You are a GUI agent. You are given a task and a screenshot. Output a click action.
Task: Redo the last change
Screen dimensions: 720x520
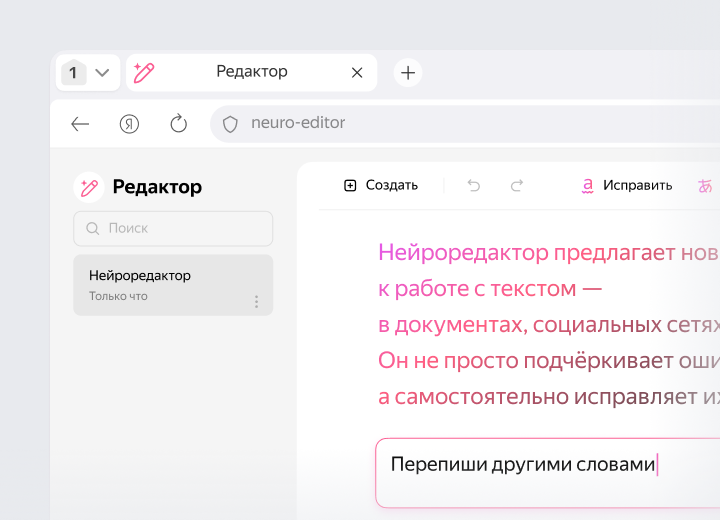pyautogui.click(x=517, y=185)
